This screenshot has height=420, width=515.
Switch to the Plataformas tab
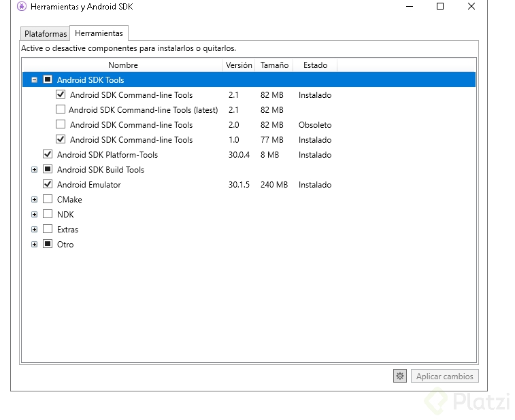point(46,33)
